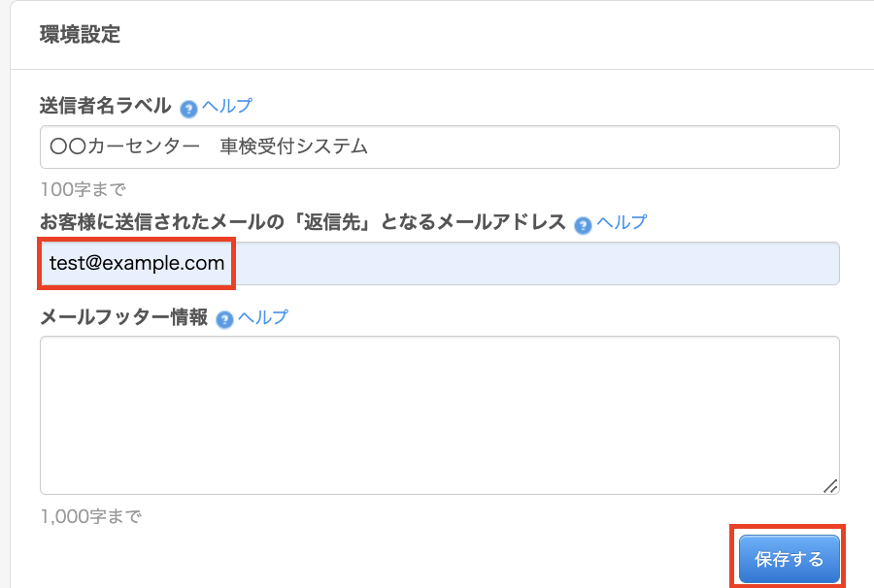
Task: Click inside the メールフッター情報 text area
Action: pos(439,415)
